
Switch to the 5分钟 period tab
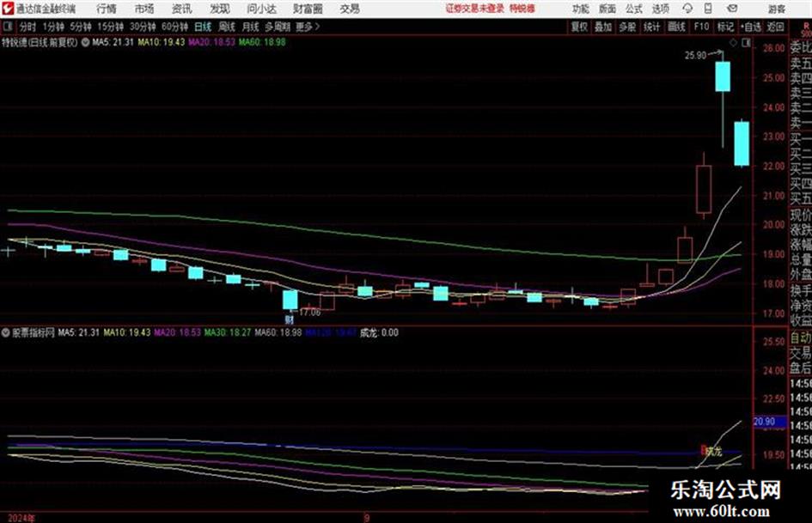coord(81,27)
